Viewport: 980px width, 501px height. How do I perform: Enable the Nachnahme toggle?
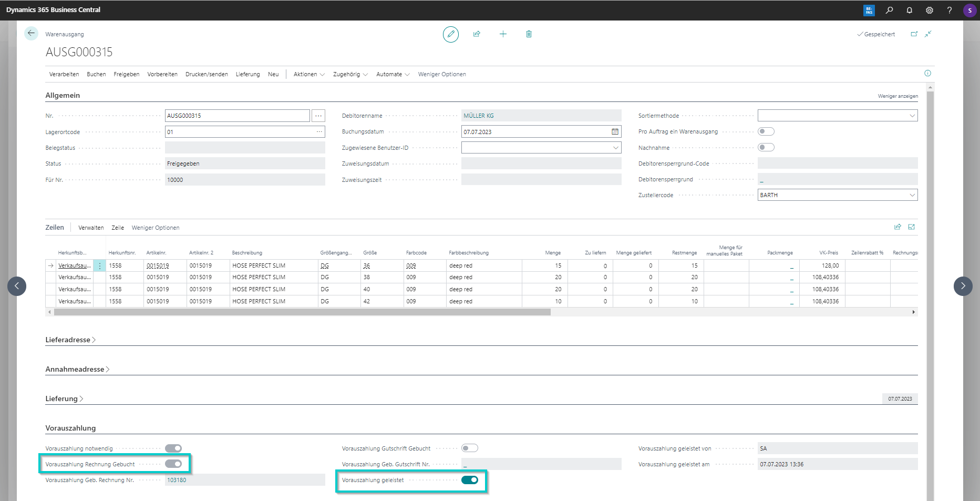coord(766,147)
